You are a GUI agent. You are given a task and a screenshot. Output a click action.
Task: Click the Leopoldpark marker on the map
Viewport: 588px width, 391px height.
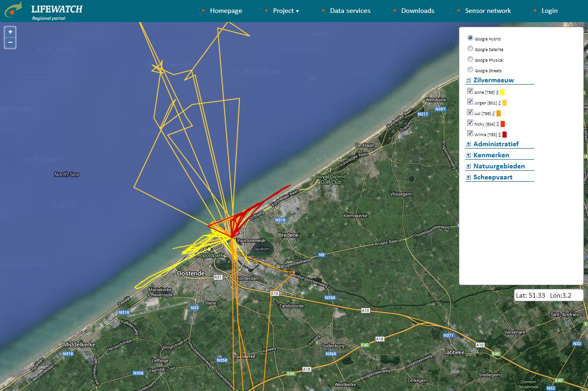210,249
